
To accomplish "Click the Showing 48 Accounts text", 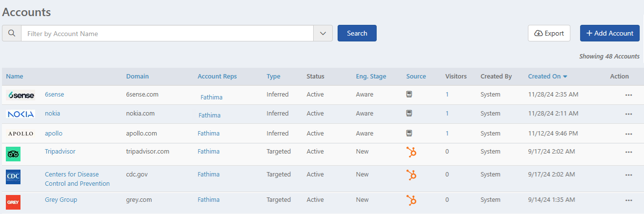I will point(609,57).
